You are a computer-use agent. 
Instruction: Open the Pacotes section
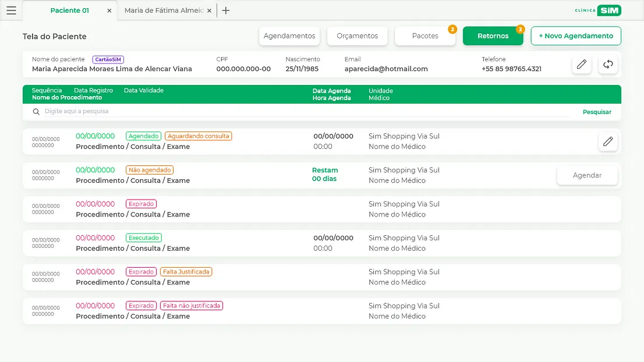click(x=425, y=36)
